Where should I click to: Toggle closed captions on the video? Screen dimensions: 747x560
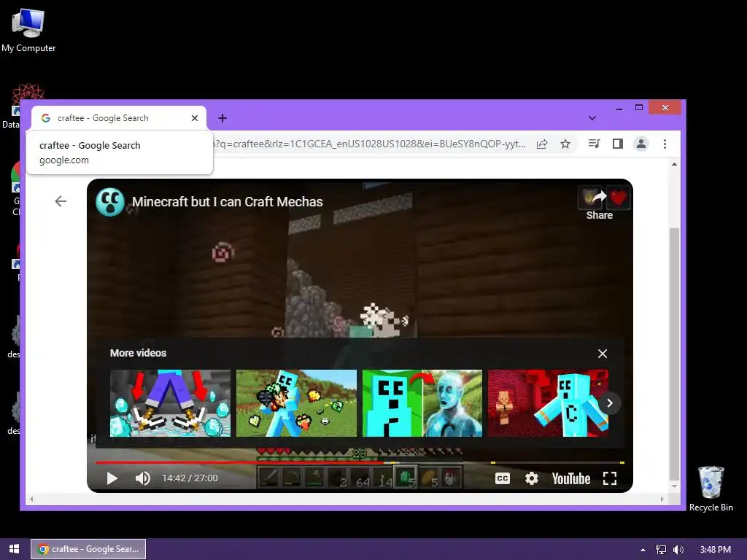coord(503,478)
